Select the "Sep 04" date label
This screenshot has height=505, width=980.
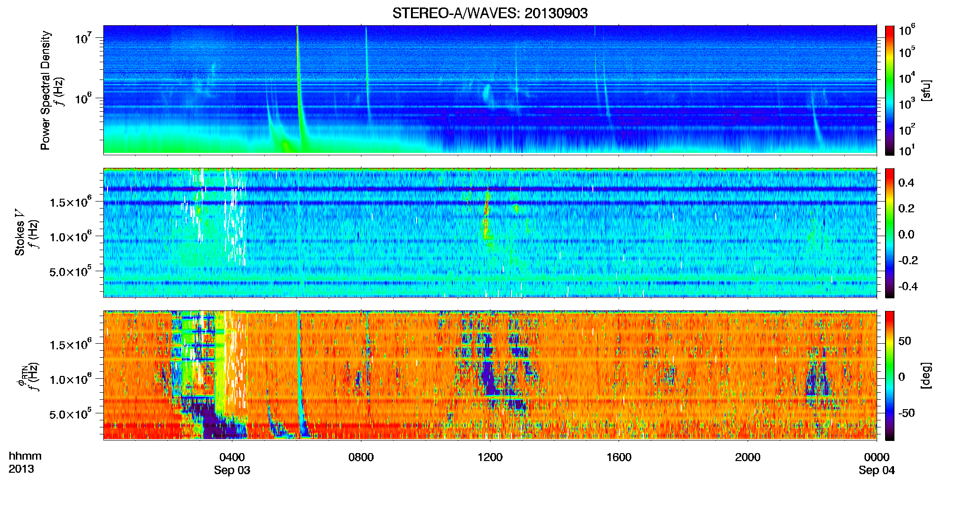pos(877,470)
